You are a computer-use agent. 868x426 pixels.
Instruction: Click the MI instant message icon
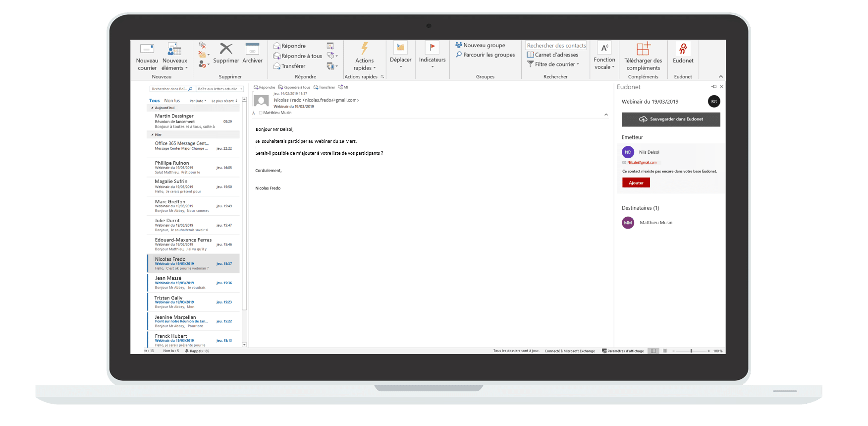(x=343, y=87)
